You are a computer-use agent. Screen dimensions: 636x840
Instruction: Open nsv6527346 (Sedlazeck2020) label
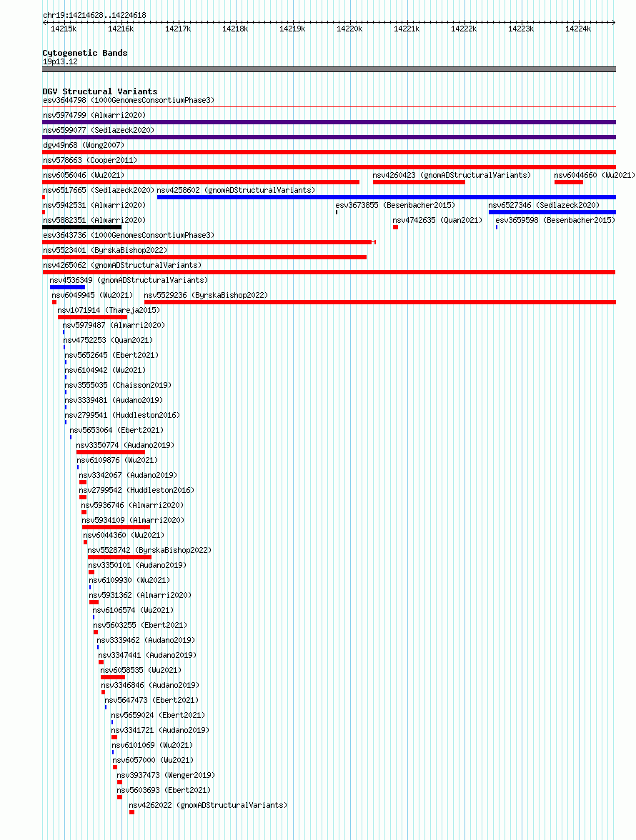[x=544, y=205]
